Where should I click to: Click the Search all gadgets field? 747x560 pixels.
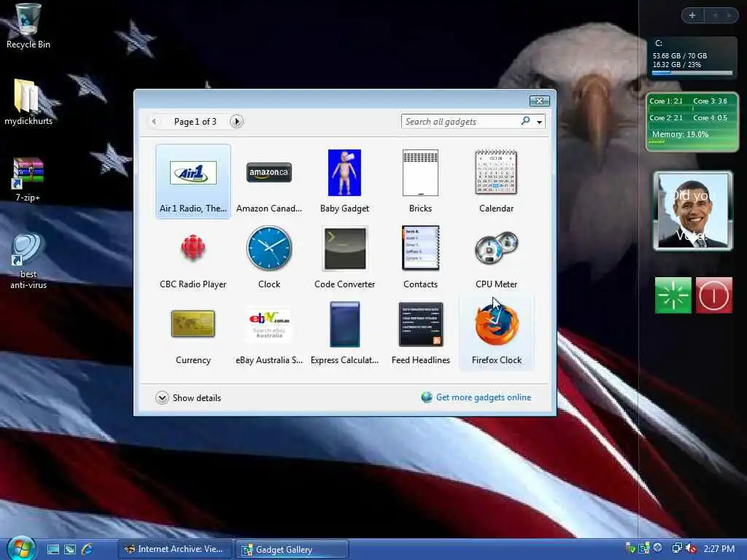point(460,122)
